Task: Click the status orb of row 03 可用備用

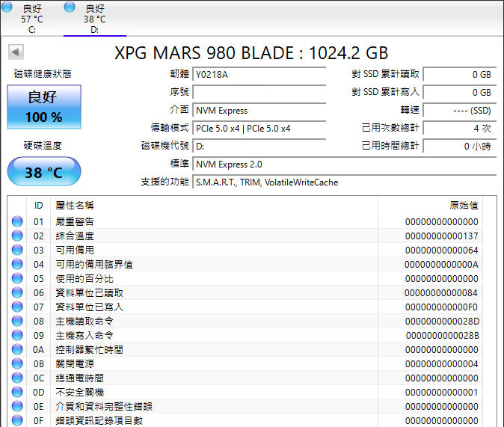Action: coord(17,250)
